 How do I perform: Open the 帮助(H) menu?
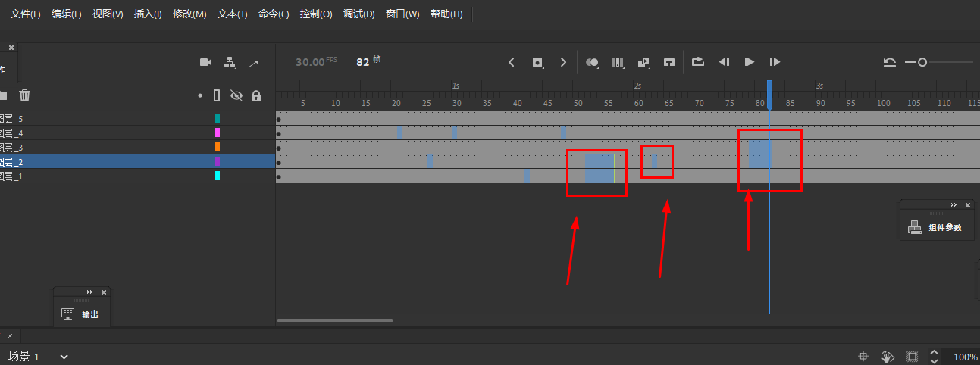click(x=446, y=14)
